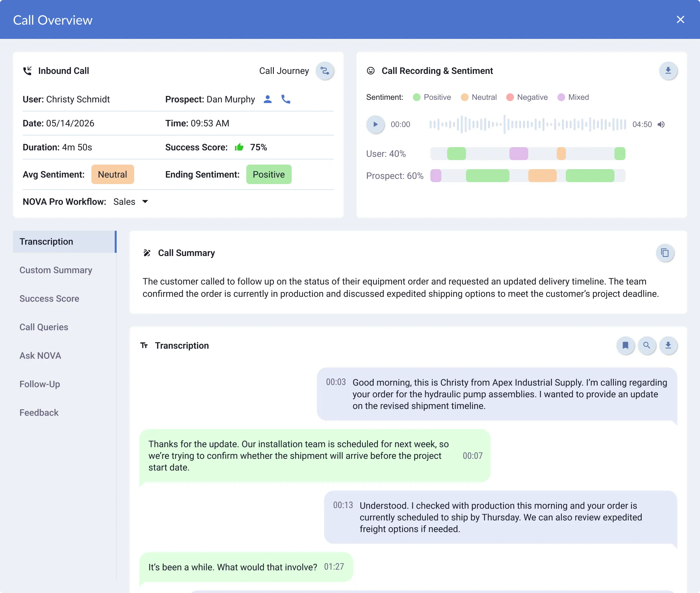
Task: Click the 01:27 message bubble
Action: (x=246, y=567)
